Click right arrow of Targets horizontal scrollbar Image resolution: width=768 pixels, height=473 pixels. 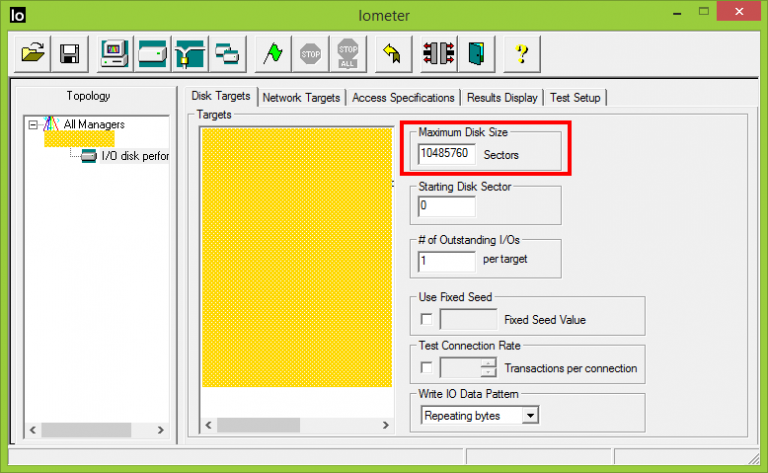tap(384, 425)
